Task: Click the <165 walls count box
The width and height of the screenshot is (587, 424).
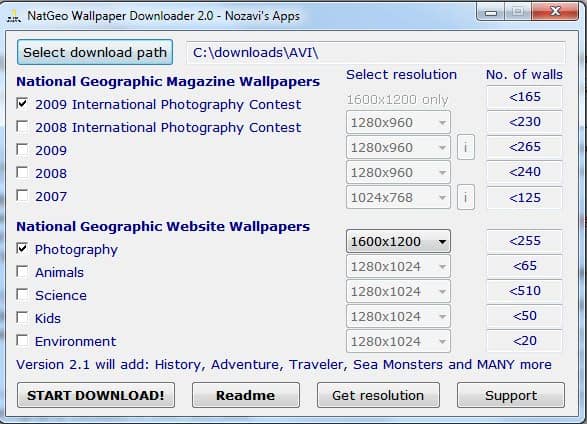Action: 524,97
